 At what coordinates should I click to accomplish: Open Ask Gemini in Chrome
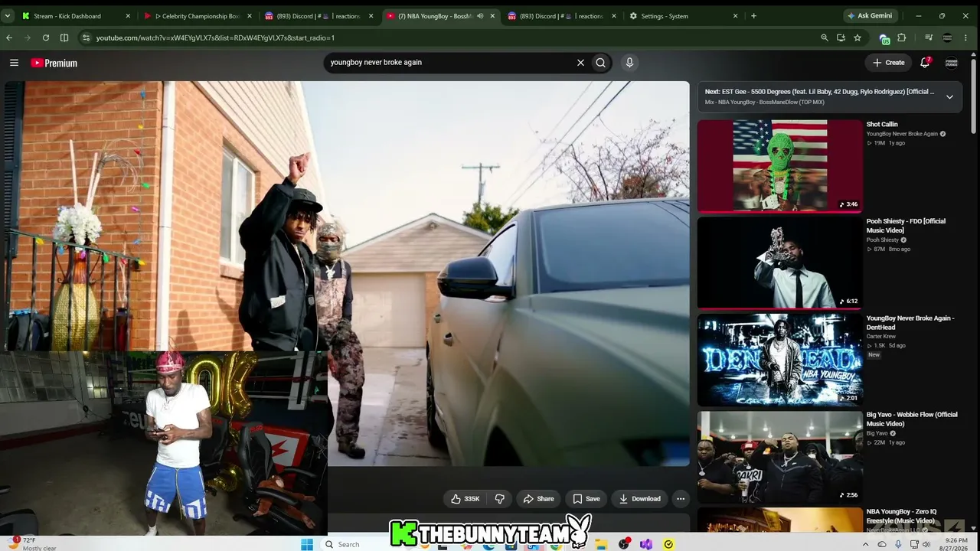[870, 16]
